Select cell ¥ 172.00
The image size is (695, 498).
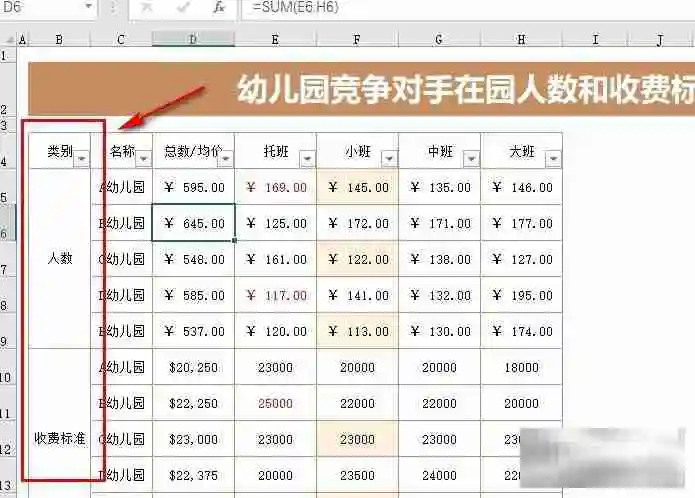357,223
